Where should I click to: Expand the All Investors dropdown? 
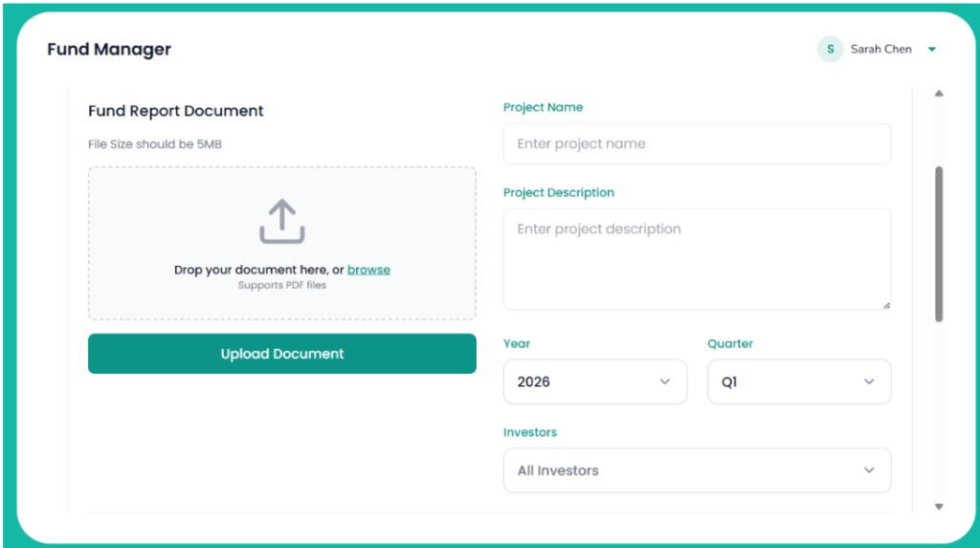tap(697, 471)
